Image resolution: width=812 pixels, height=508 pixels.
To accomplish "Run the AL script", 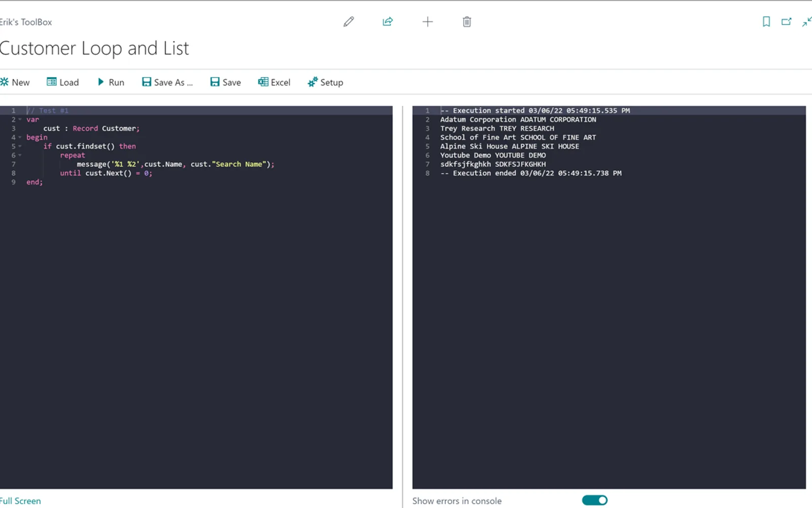I will [111, 82].
